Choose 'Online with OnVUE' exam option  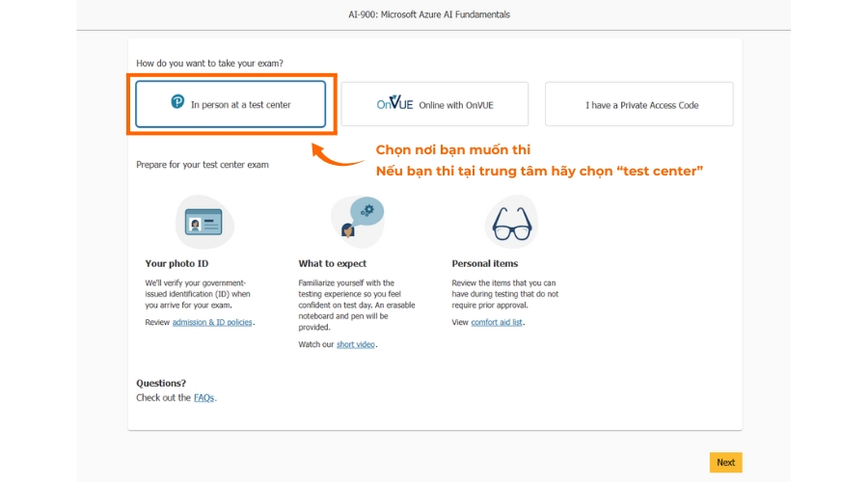[x=435, y=104]
